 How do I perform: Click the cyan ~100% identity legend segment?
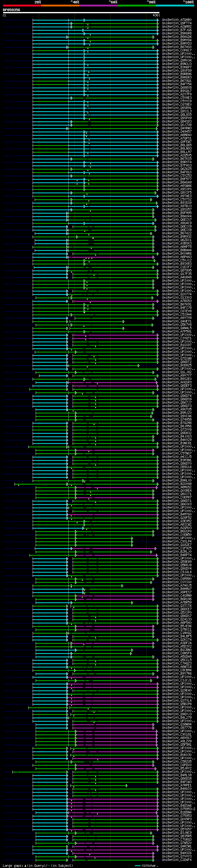175,6
